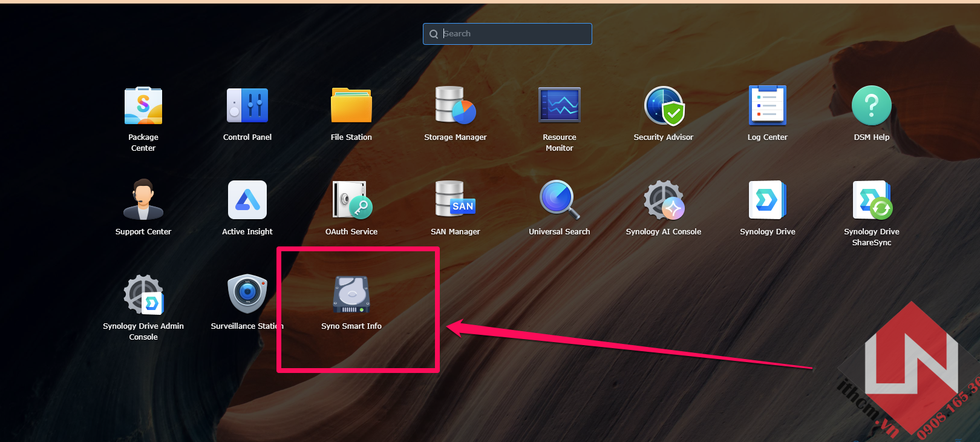Launch Resource Monitor

pos(560,105)
